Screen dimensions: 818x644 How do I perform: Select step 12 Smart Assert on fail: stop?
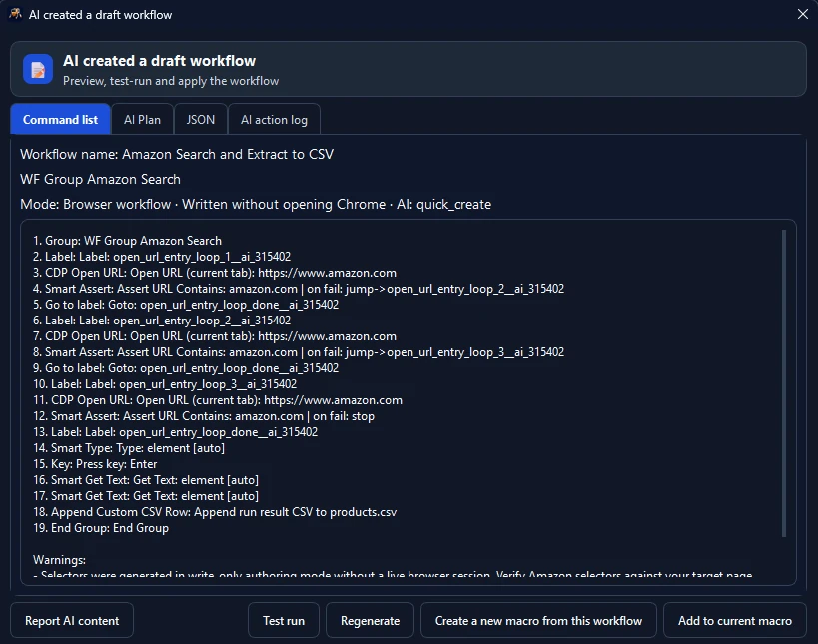204,416
